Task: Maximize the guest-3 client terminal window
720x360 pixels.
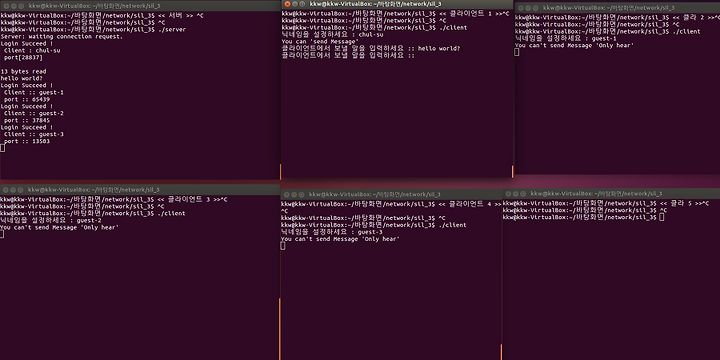Action: pyautogui.click(x=302, y=195)
